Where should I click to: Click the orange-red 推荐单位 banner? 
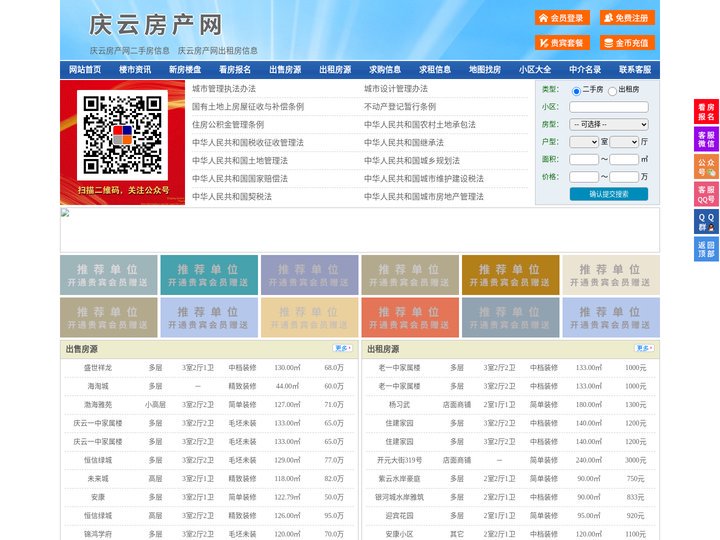(x=410, y=317)
